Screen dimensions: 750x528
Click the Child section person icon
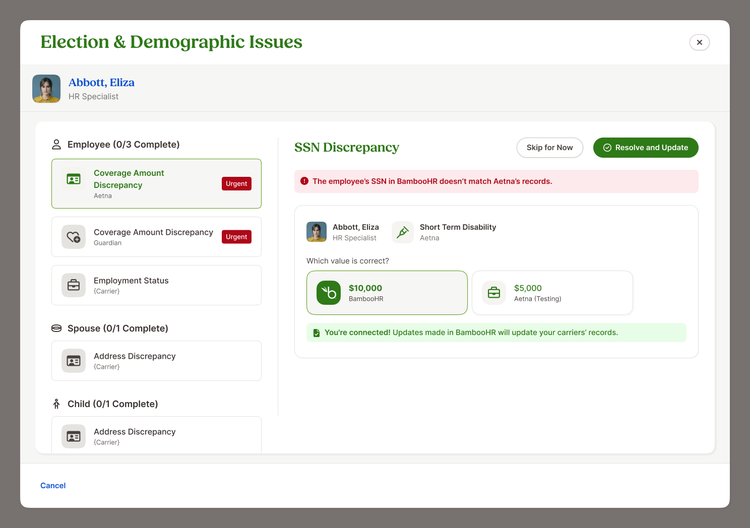pos(56,404)
